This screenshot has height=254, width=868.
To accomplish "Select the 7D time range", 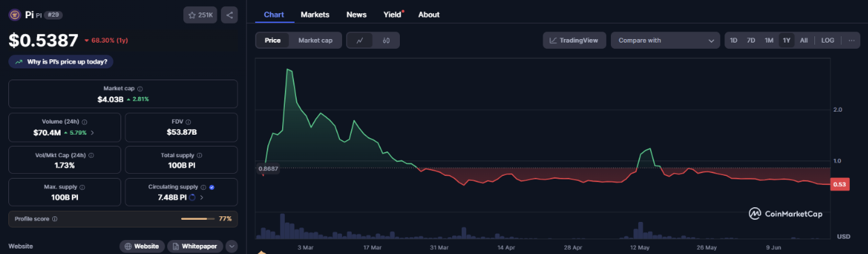I will pos(751,40).
